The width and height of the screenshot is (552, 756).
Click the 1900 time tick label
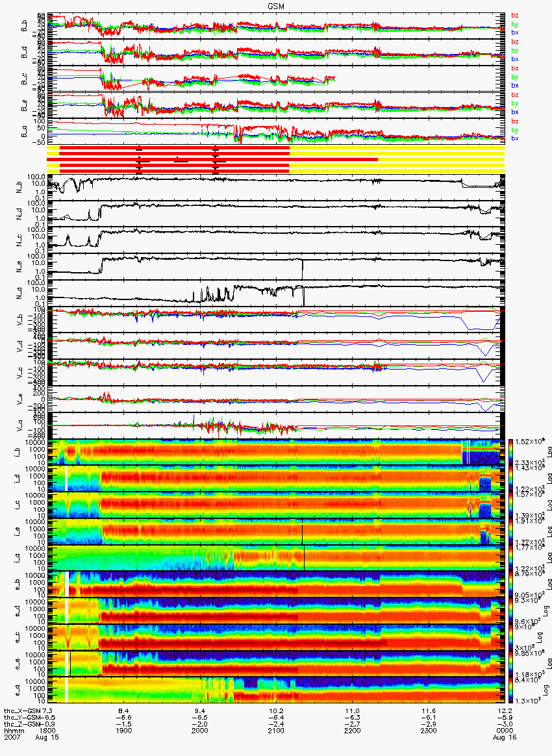(x=124, y=731)
